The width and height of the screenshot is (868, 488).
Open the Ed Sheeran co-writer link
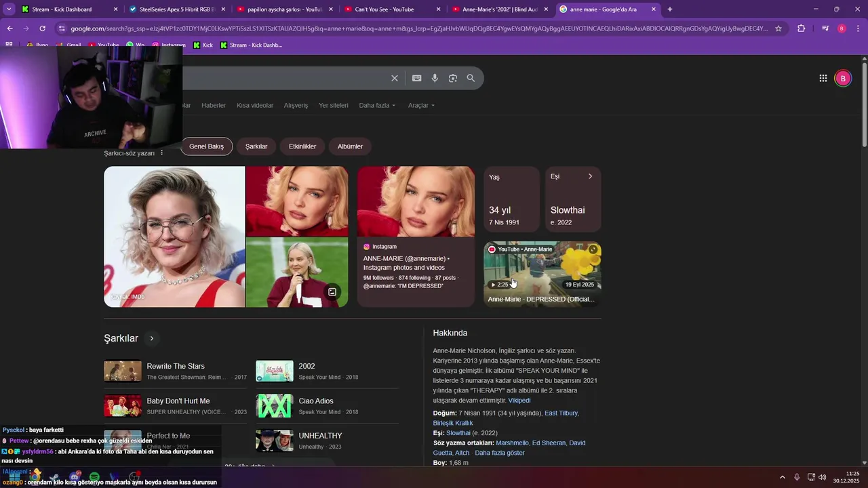[x=549, y=443]
